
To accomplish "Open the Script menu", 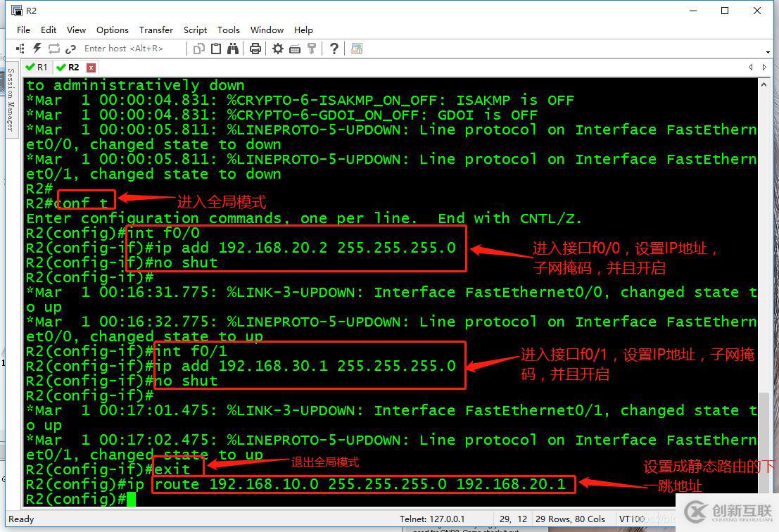I will (x=195, y=30).
